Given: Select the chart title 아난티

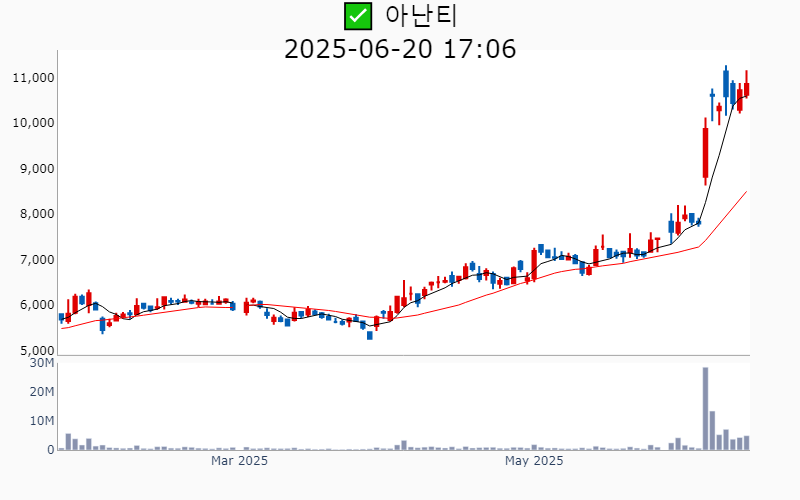Looking at the screenshot, I should pyautogui.click(x=421, y=16).
